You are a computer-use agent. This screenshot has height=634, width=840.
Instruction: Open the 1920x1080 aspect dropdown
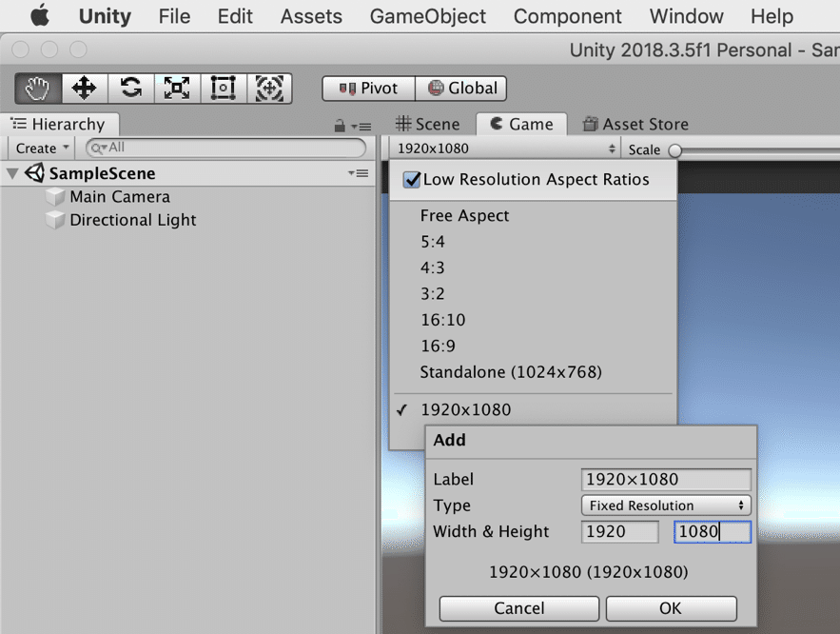click(504, 149)
